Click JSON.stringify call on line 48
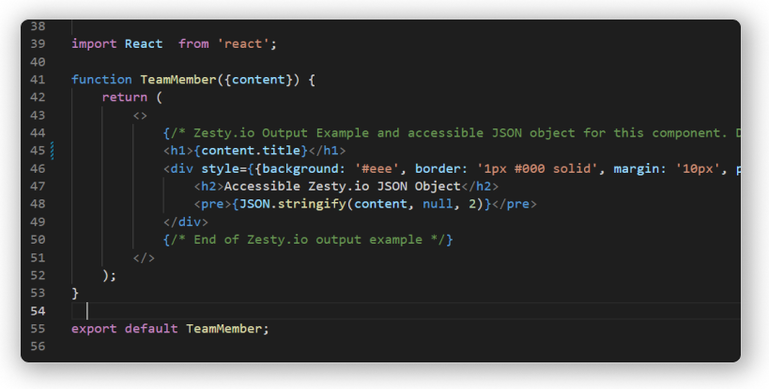 point(292,204)
